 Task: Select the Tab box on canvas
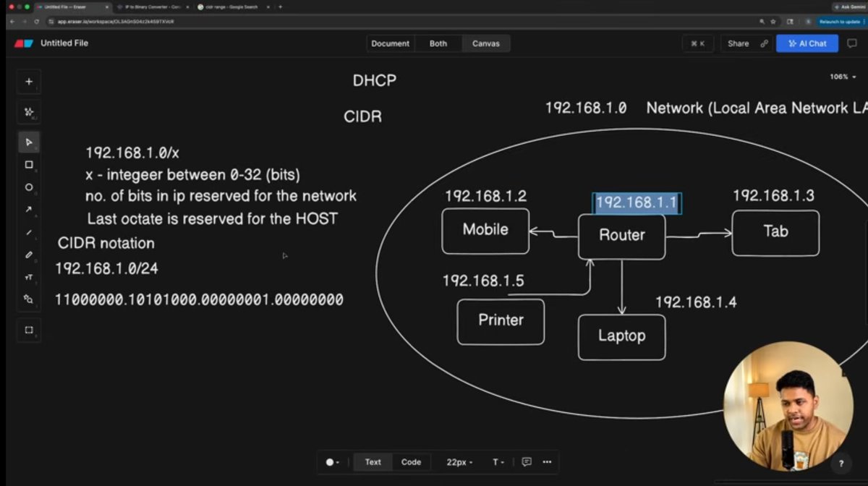(775, 233)
